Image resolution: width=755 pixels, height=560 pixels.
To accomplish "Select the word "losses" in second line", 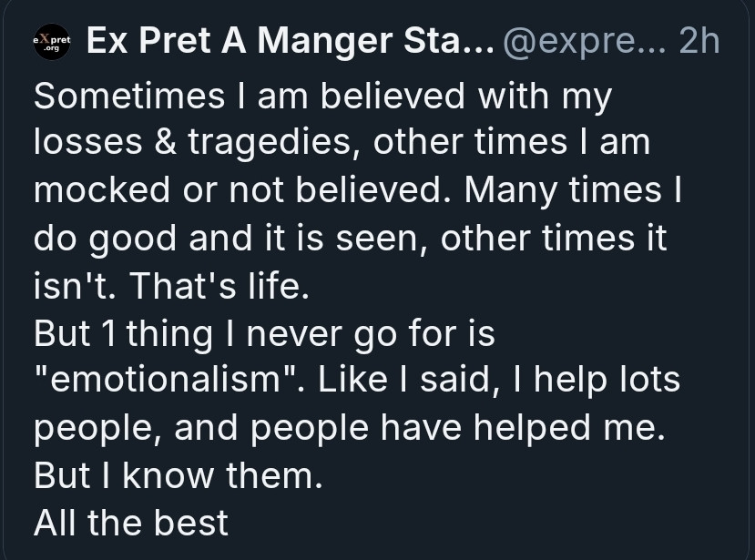I will tap(88, 143).
